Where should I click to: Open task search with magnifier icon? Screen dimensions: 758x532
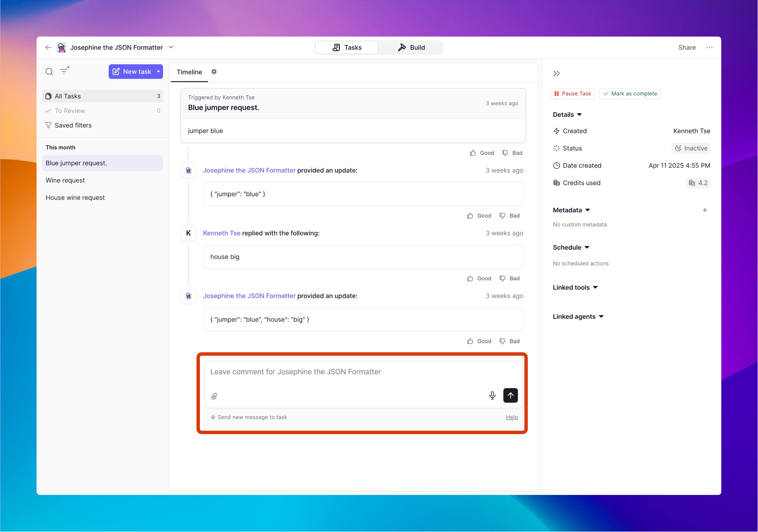(49, 72)
